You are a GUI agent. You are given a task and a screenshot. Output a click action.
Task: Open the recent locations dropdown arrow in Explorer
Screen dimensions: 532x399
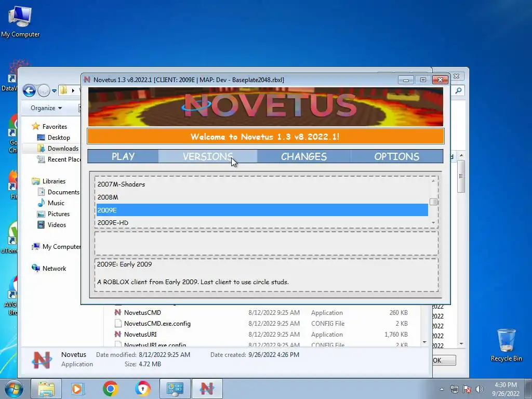(x=54, y=90)
